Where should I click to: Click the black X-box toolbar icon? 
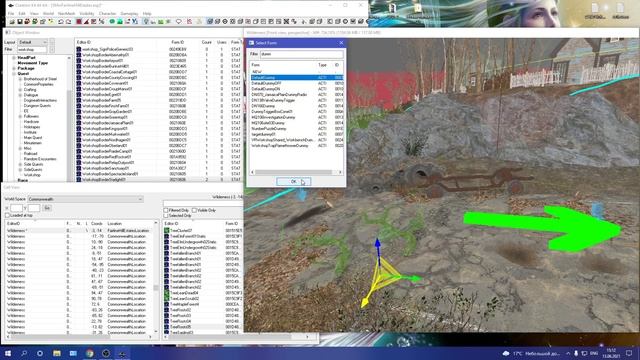[286, 21]
